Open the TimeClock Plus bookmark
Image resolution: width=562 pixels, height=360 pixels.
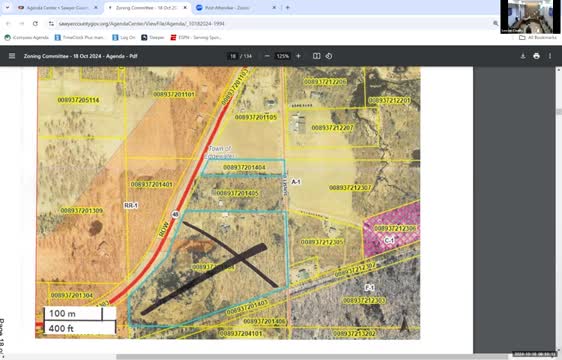pos(80,37)
